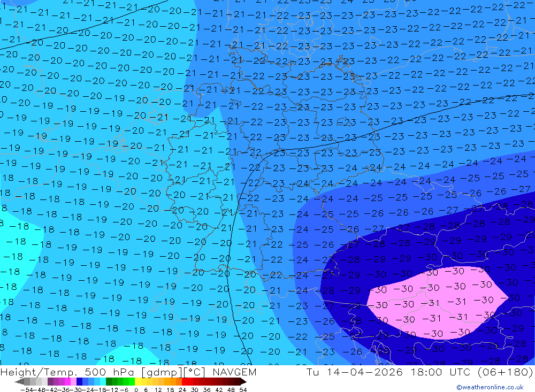Screen dimensions: 535x392
Task: Click the dark right arrow end of color scale
Action: pyautogui.click(x=243, y=382)
